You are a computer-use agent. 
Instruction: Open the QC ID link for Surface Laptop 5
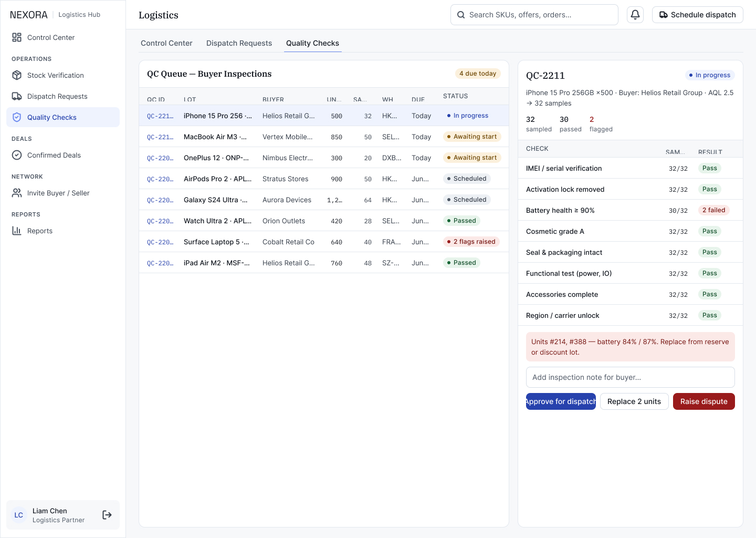[x=160, y=242]
